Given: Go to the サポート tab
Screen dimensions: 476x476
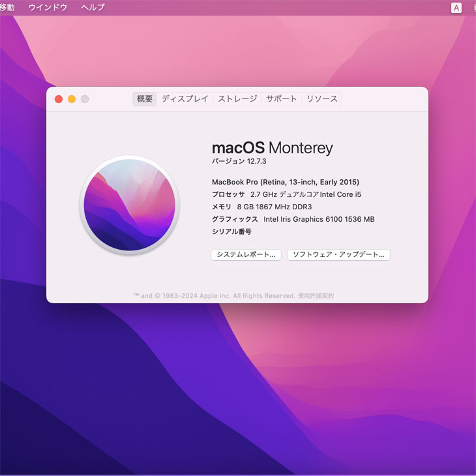Looking at the screenshot, I should point(281,99).
